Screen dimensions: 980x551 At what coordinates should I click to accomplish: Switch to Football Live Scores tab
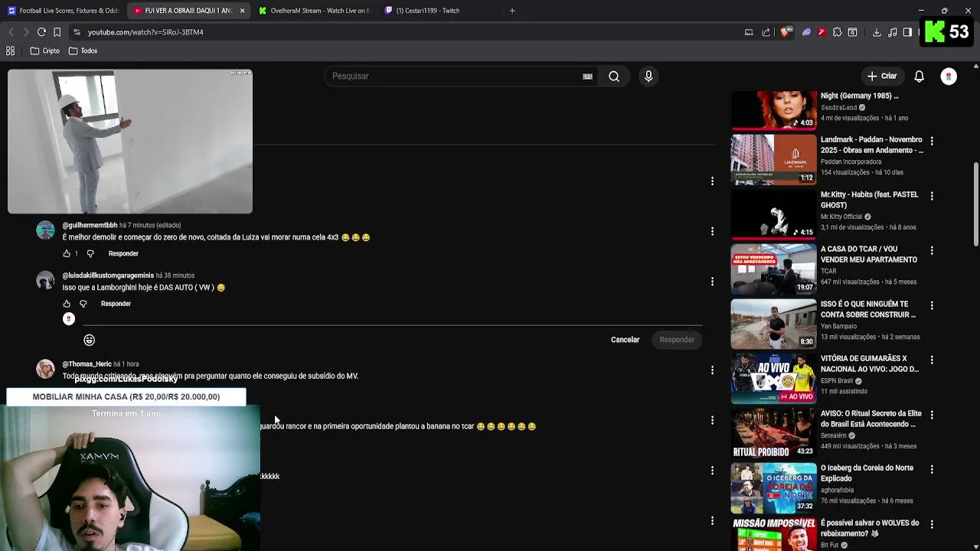(63, 11)
